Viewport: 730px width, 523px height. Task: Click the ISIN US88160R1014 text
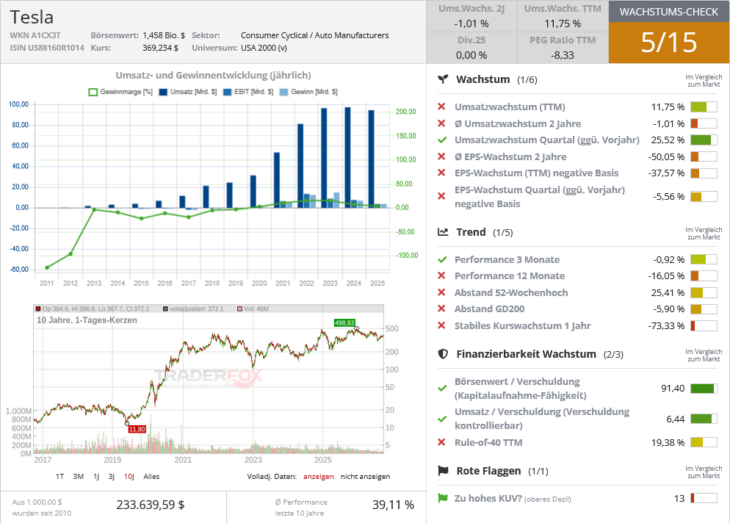[x=47, y=48]
